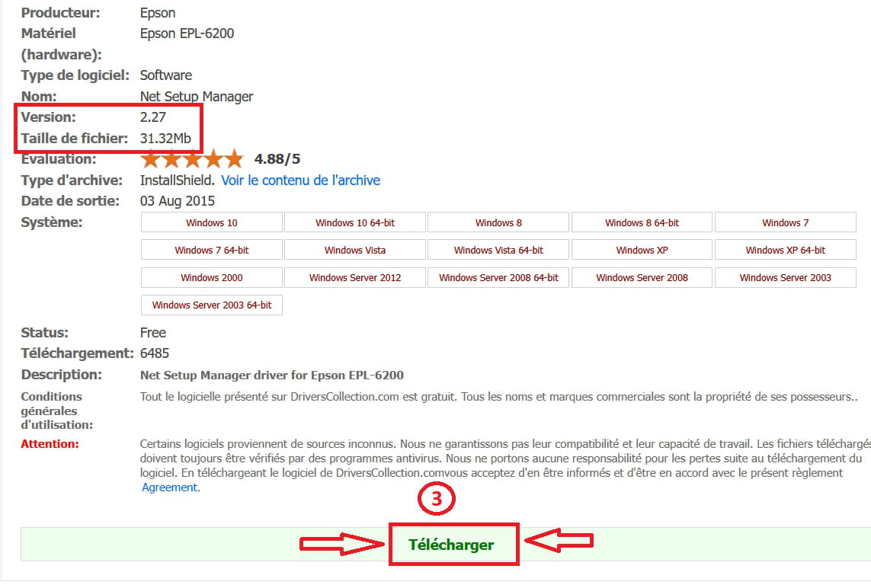Select the version value 2.27
Screen dimensions: 871x588
point(152,117)
